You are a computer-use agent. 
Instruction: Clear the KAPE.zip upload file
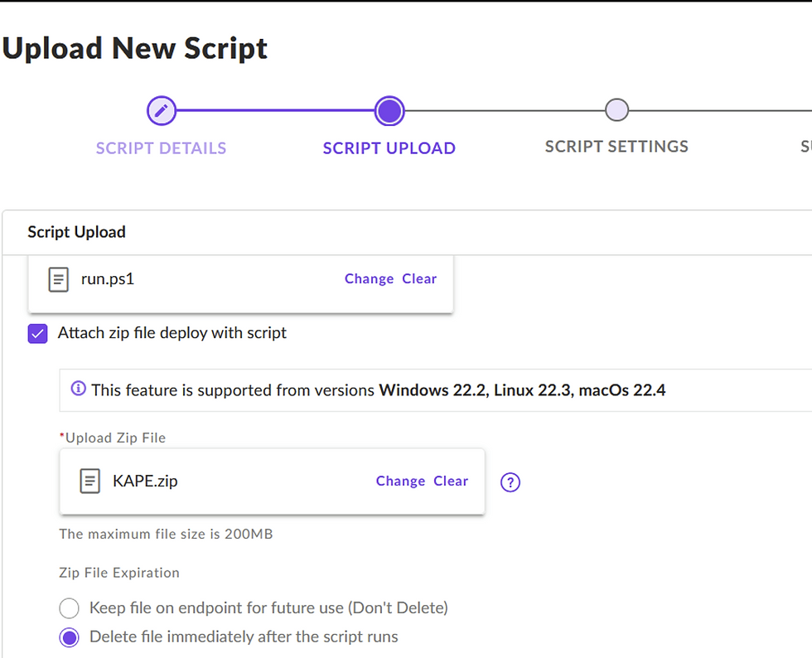click(451, 481)
